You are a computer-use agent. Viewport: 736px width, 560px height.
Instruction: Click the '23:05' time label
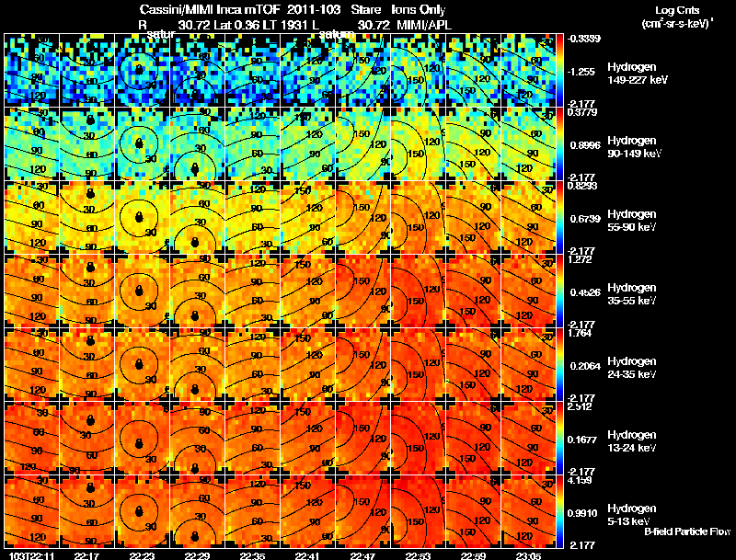[528, 555]
